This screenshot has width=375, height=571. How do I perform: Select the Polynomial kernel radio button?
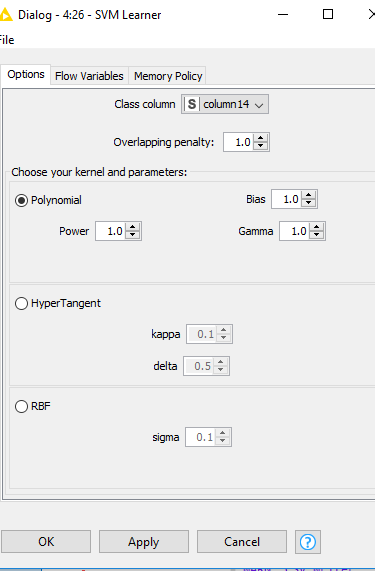21,200
